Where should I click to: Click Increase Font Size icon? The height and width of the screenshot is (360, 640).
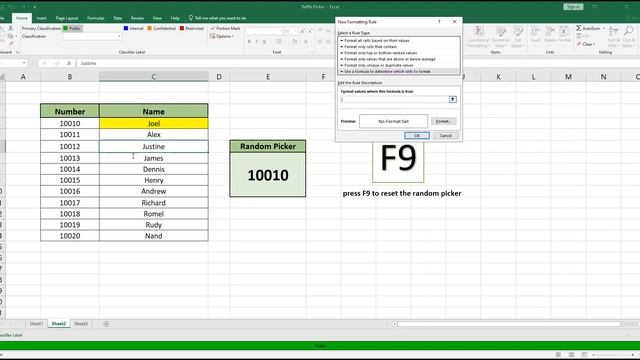point(303,31)
